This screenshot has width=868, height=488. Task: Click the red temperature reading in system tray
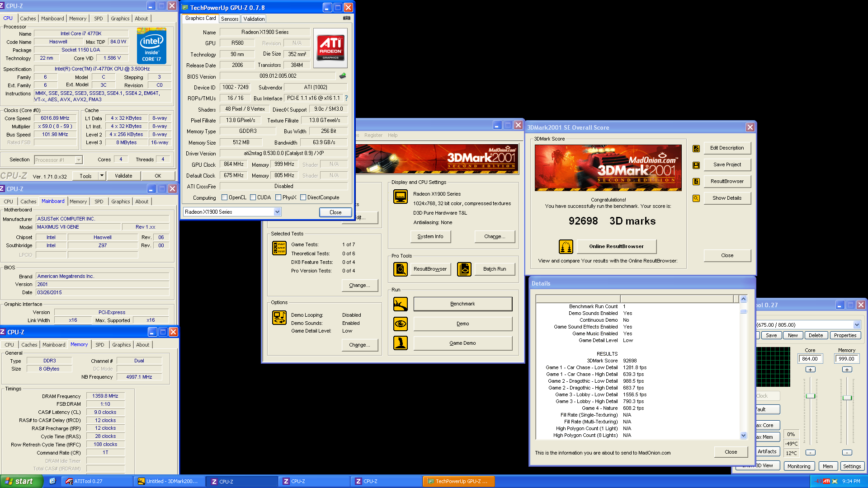(819, 481)
